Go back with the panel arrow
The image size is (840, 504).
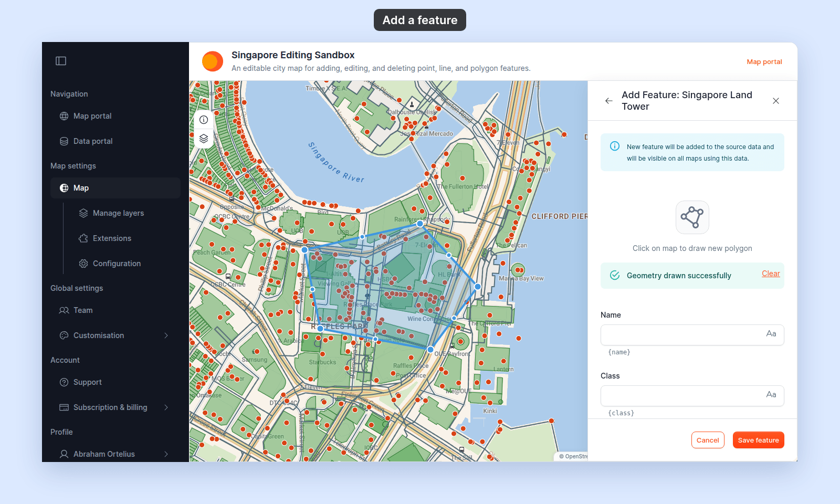[x=609, y=101]
